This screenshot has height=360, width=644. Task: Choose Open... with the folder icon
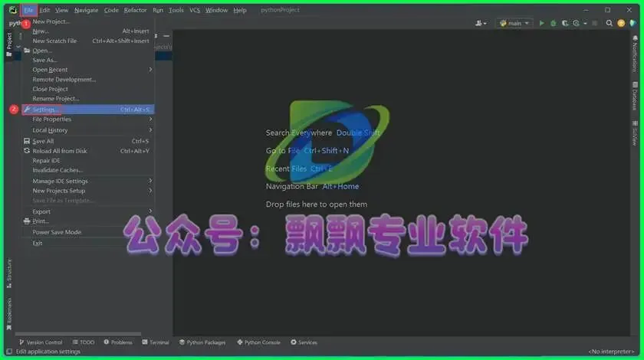pyautogui.click(x=88, y=51)
